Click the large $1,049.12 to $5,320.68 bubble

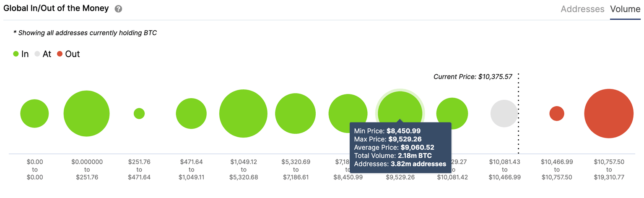pyautogui.click(x=243, y=113)
